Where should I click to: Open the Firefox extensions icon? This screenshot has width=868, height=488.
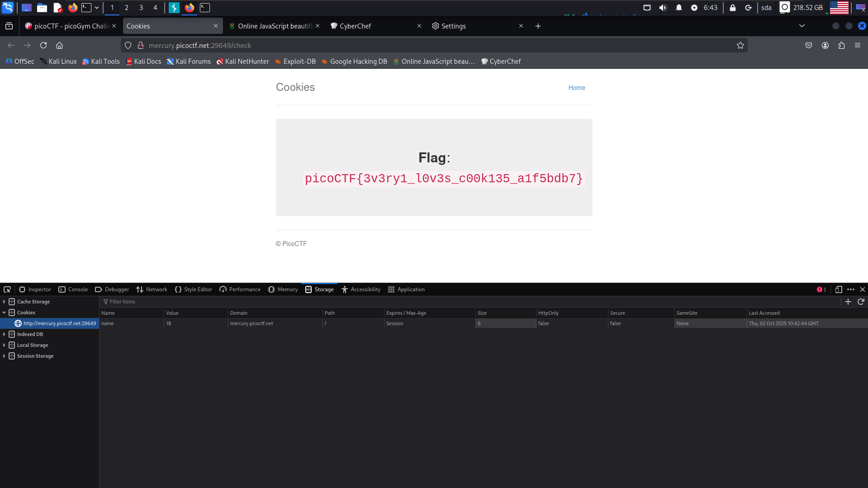pos(841,45)
